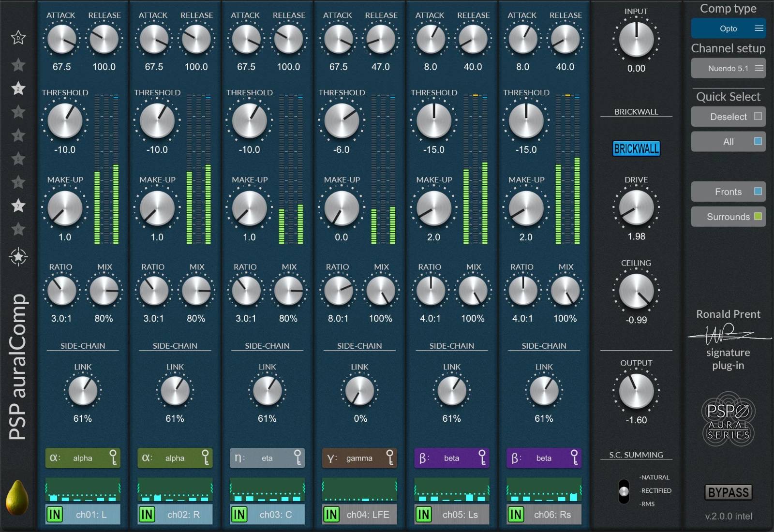Screen dimensions: 774x532
Task: Select preset star 2 in the sidebar
Action: click(18, 89)
